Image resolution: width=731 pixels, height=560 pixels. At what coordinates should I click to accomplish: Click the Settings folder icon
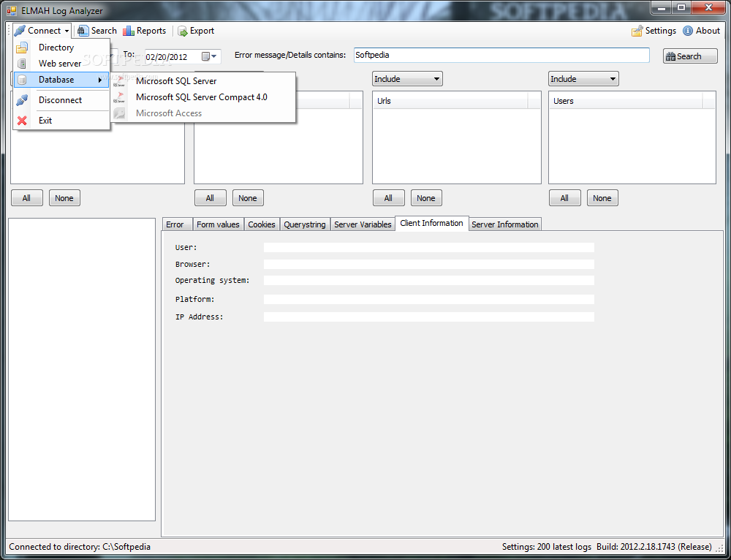click(x=637, y=31)
